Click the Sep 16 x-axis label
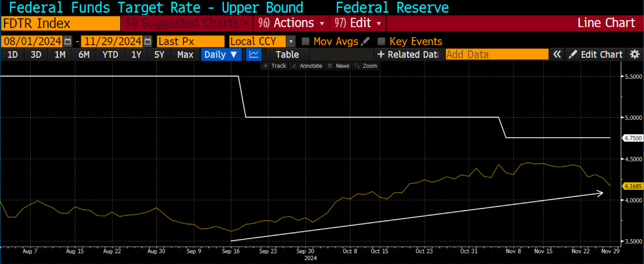This screenshot has width=644, height=264. (231, 251)
